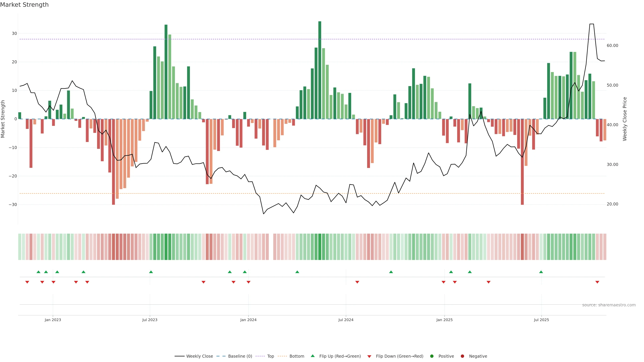Click the 60.00 price axis tick label
Screen dimensions: 644x362
pyautogui.click(x=612, y=45)
